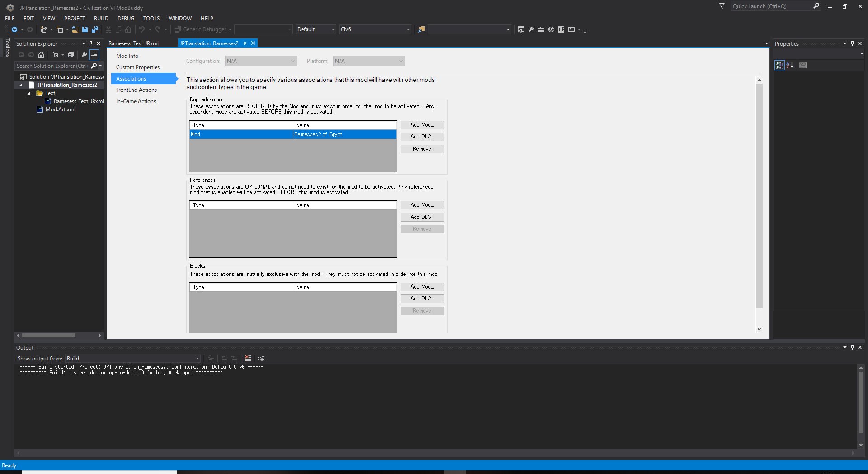Click the Quick Launch search icon
This screenshot has height=474, width=868.
pyautogui.click(x=816, y=6)
